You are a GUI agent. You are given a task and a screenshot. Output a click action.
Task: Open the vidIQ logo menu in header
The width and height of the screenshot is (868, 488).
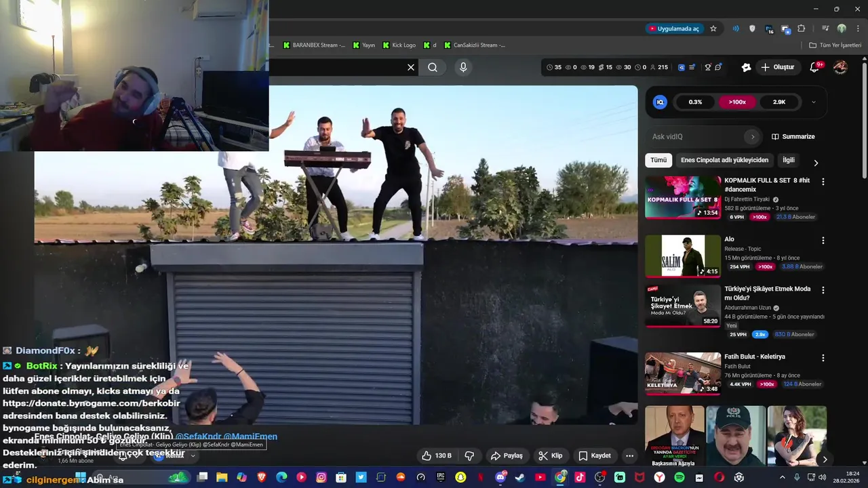coord(746,67)
